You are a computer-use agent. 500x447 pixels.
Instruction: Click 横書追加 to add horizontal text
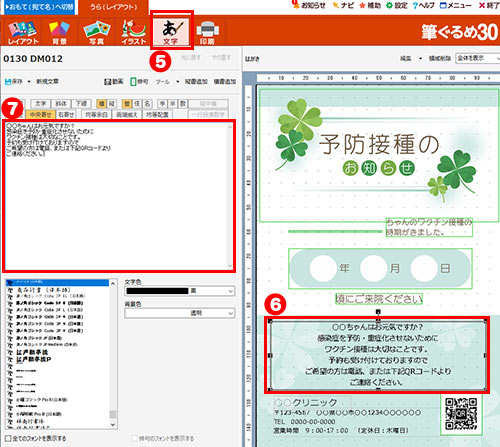click(225, 81)
